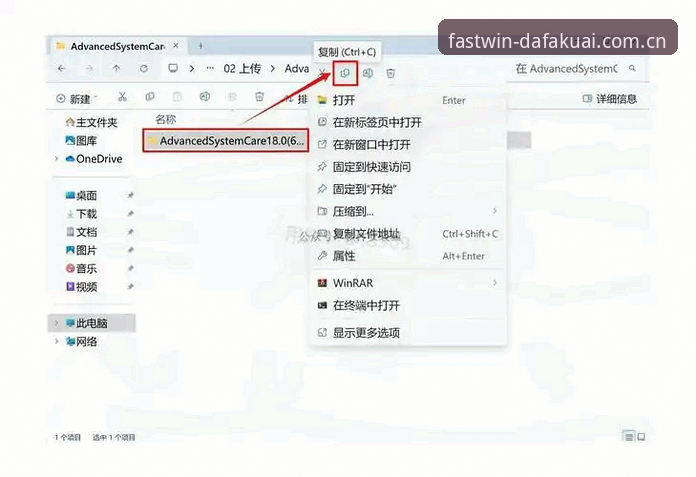Click the Copy icon in the Explorer toolbar
This screenshot has width=696, height=477.
(150, 97)
